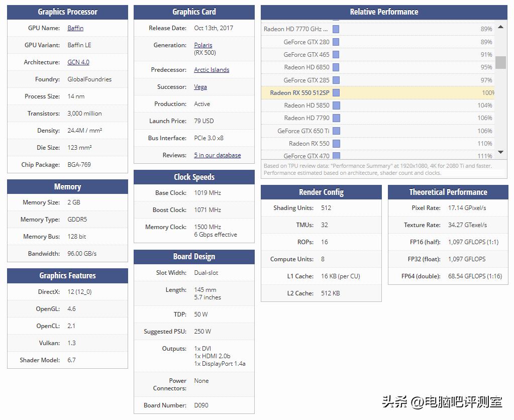Click the Theoretical Performance section header
The image size is (514, 420).
(x=448, y=192)
